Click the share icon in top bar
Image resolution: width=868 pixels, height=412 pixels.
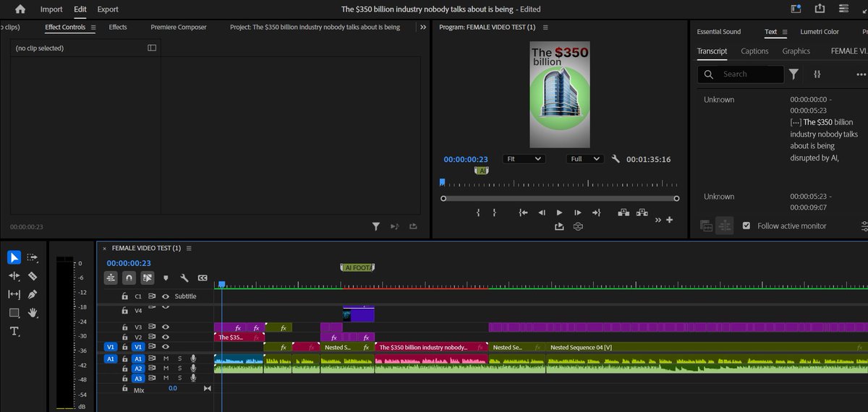820,9
